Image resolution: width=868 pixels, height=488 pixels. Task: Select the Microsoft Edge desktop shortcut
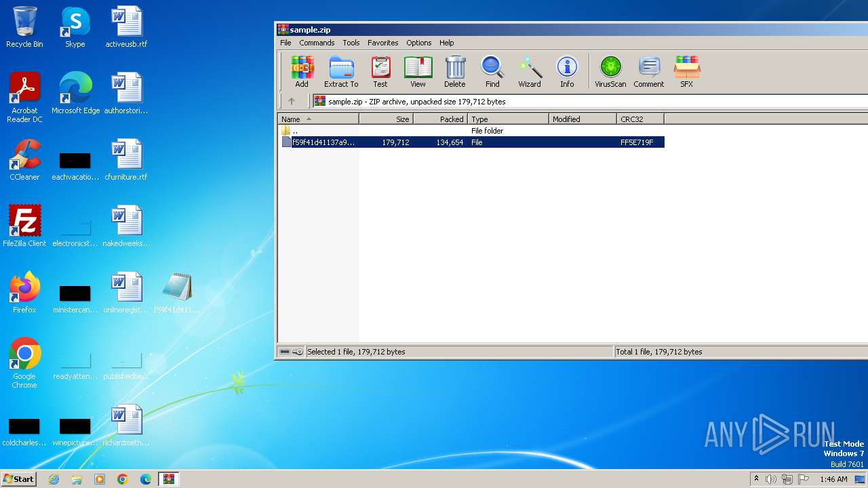pyautogui.click(x=75, y=93)
